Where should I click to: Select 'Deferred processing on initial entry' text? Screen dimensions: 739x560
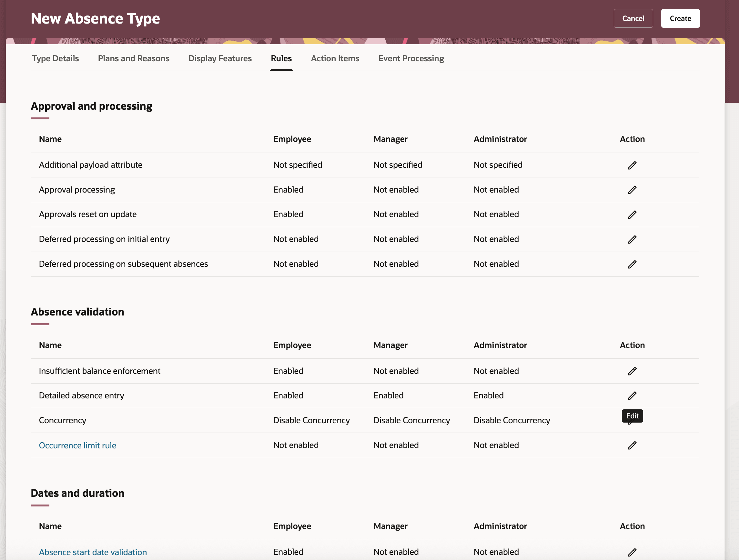[104, 239]
